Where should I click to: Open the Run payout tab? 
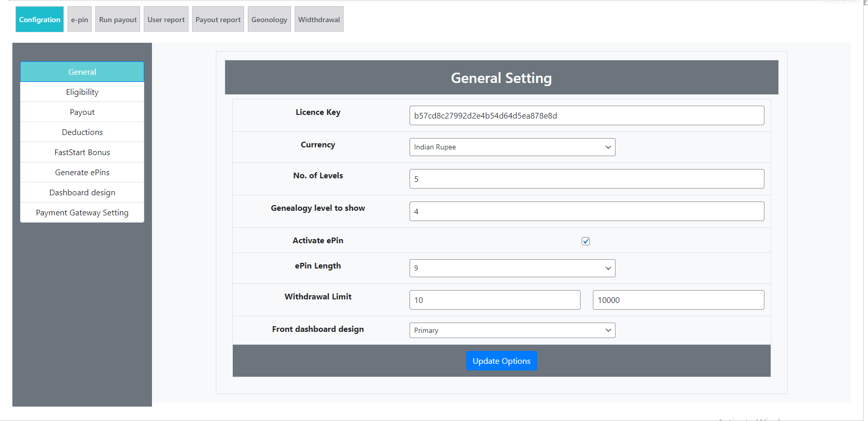pyautogui.click(x=118, y=20)
